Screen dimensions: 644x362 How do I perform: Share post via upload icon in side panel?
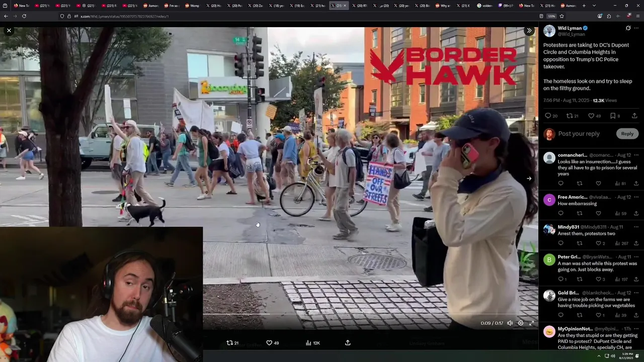[634, 116]
